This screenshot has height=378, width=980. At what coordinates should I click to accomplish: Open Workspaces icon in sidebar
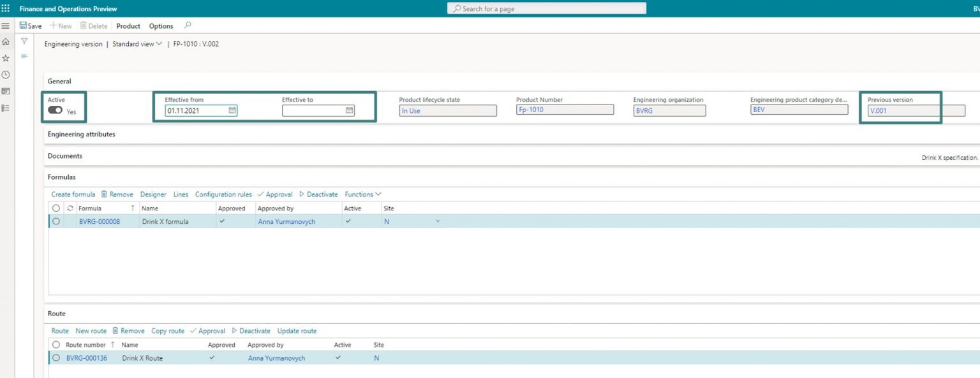pos(6,91)
